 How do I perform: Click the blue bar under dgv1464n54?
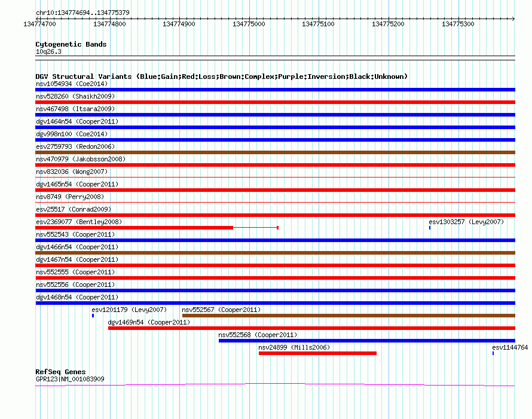point(275,127)
